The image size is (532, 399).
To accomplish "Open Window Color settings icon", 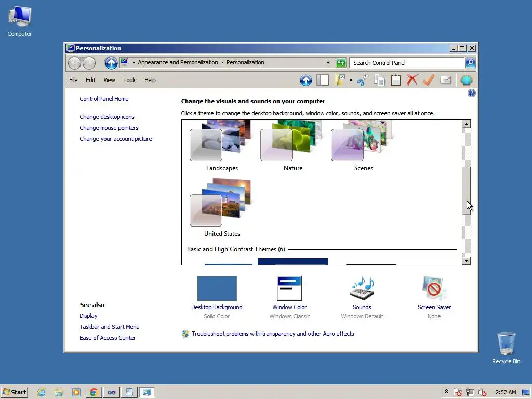I will point(289,288).
